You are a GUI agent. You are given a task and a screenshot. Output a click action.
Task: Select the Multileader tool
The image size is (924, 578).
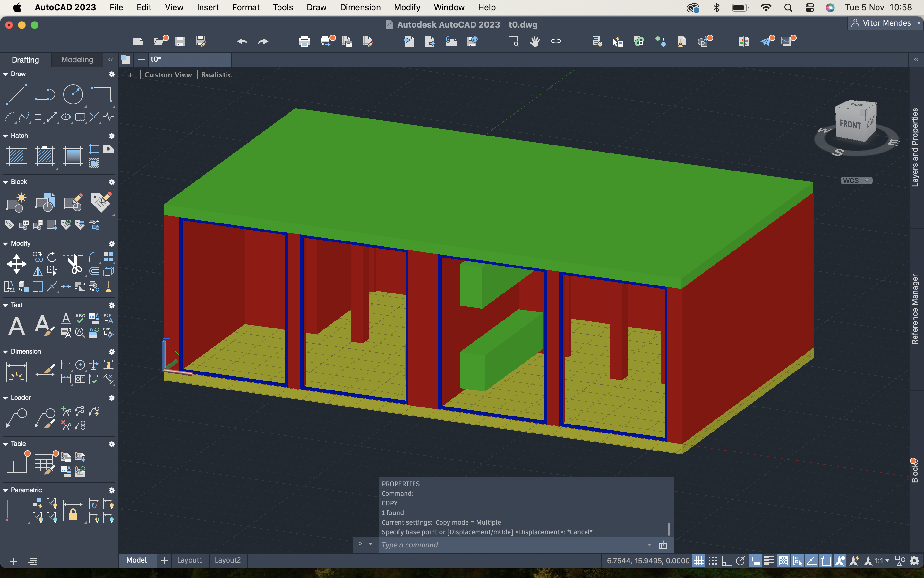tap(16, 418)
